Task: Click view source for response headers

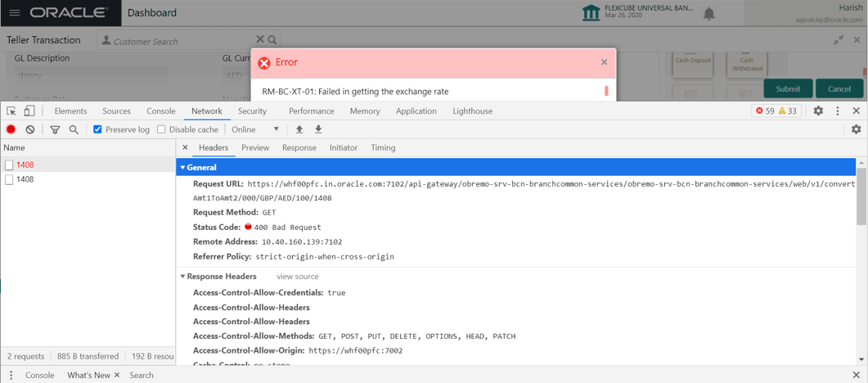Action: coord(297,276)
